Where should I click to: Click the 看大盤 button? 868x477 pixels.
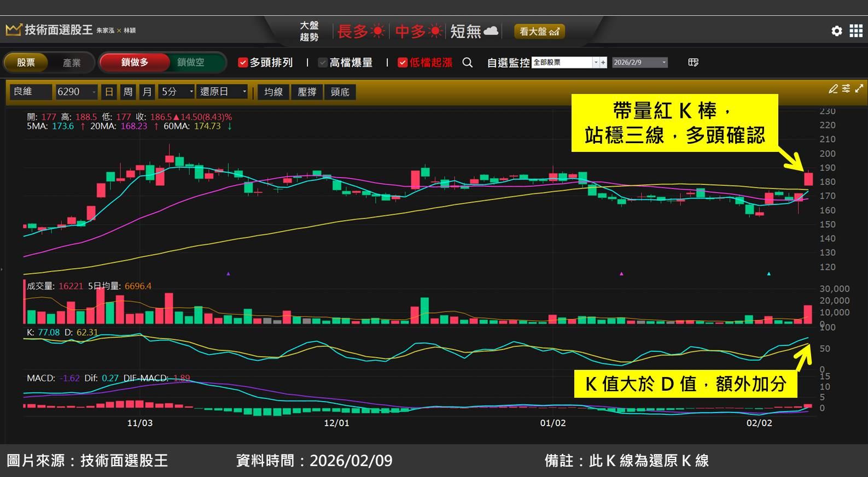point(539,31)
